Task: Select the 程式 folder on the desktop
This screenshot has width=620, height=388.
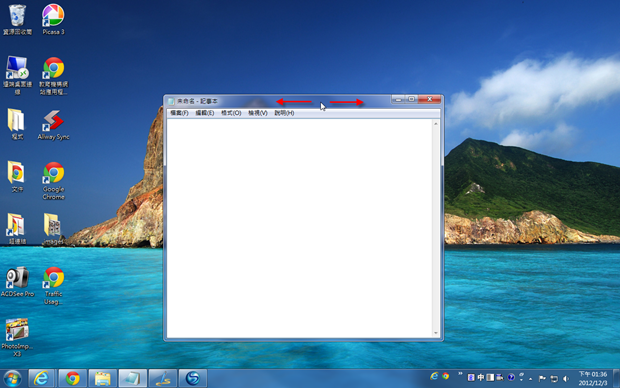Action: [x=17, y=124]
